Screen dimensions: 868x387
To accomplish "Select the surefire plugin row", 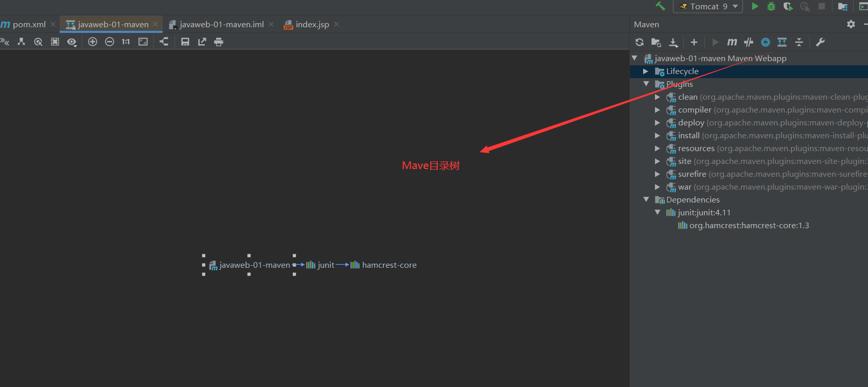I will click(749, 174).
